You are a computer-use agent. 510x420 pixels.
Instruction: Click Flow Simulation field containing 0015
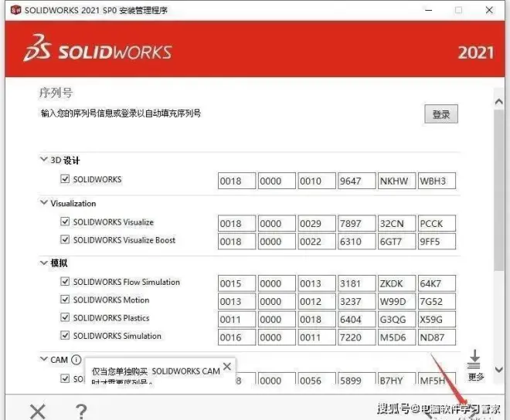coord(236,283)
